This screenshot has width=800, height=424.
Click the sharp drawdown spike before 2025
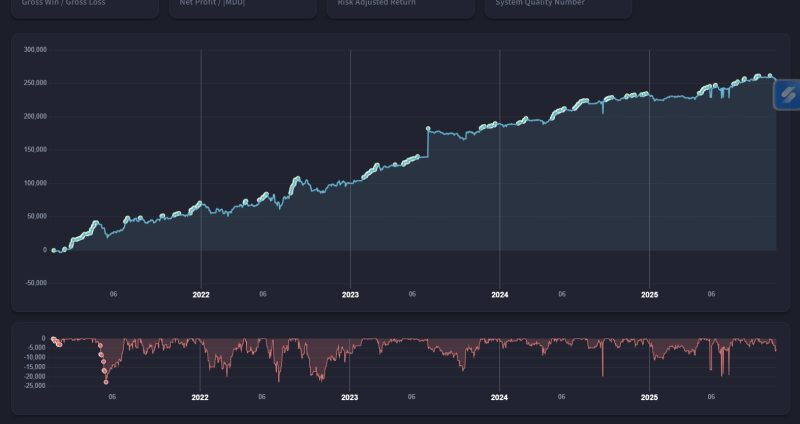(603, 375)
